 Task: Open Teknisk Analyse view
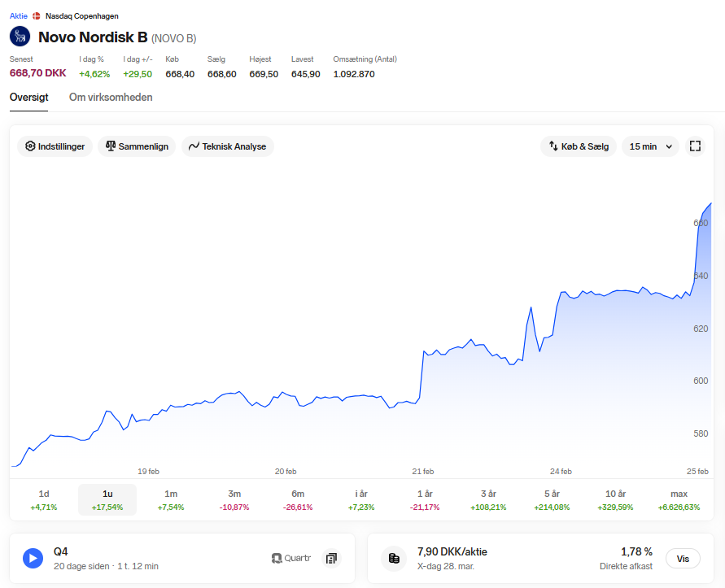pos(228,146)
